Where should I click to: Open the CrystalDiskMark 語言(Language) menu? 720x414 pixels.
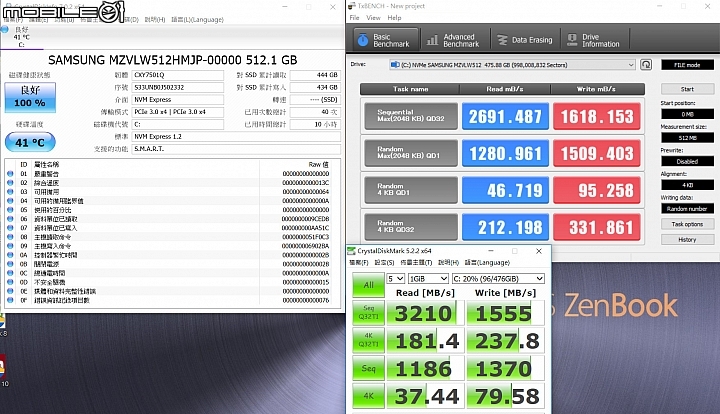tap(487, 263)
